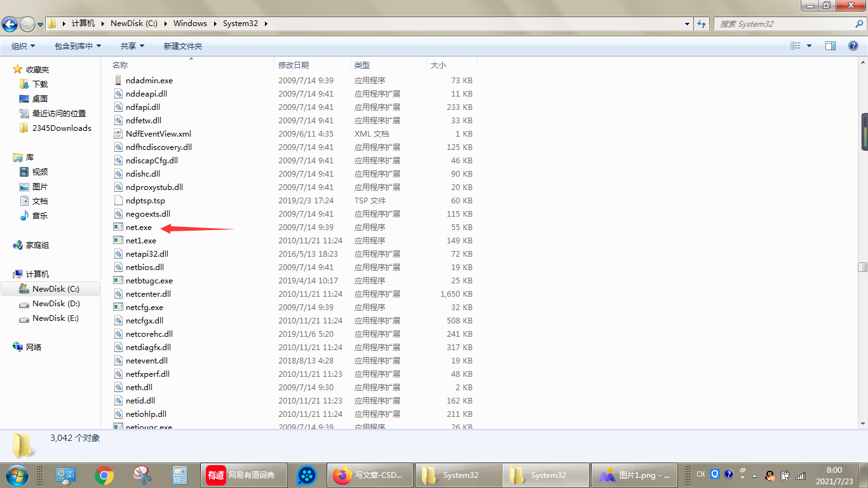Click the Back navigation arrow button
This screenshot has width=868, height=488.
click(x=10, y=24)
